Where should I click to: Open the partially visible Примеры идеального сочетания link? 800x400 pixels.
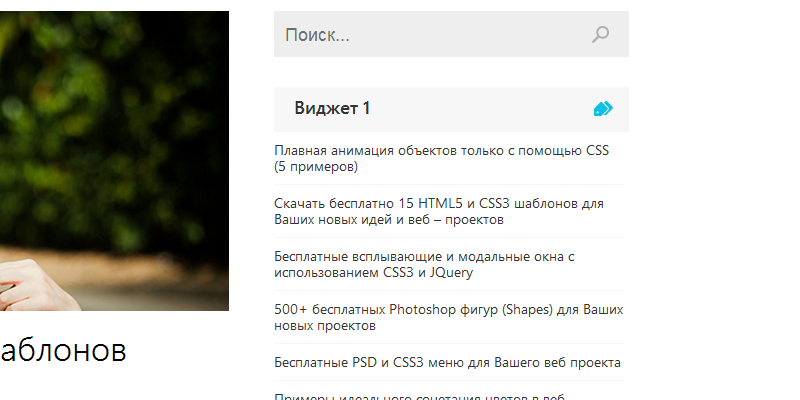point(419,397)
